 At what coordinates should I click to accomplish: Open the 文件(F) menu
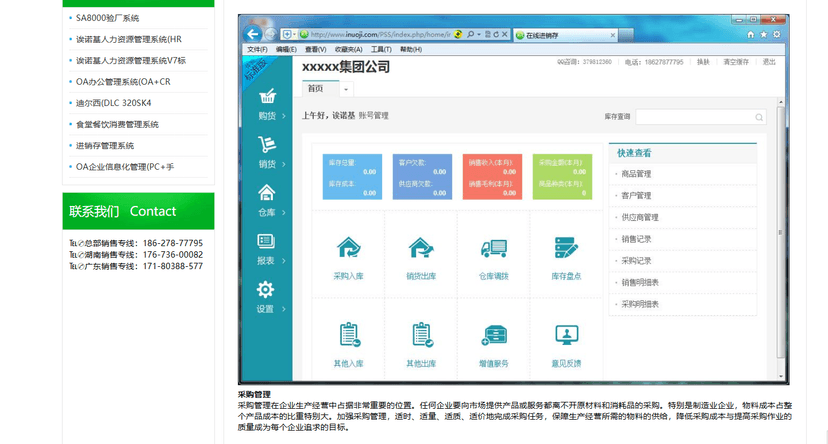(x=257, y=49)
